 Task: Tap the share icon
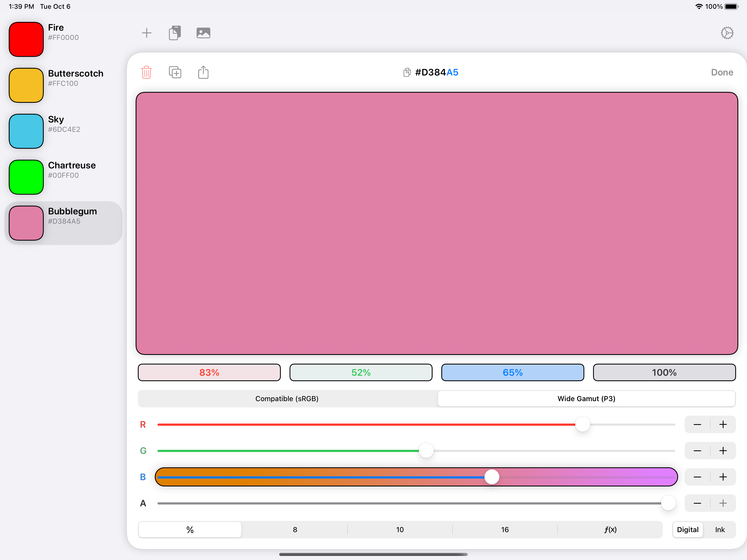coord(203,72)
